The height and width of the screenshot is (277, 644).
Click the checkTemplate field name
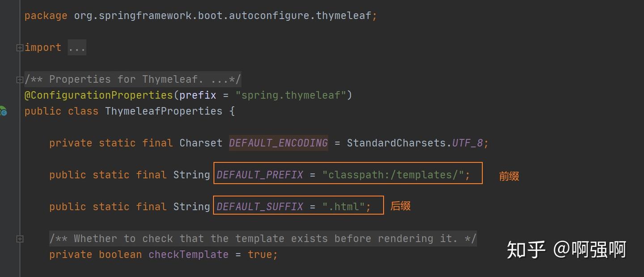click(188, 254)
